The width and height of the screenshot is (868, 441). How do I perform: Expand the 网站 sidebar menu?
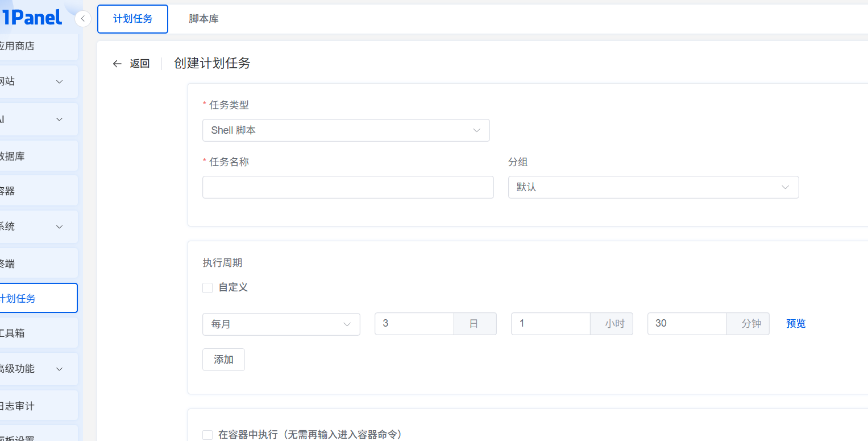[34, 82]
